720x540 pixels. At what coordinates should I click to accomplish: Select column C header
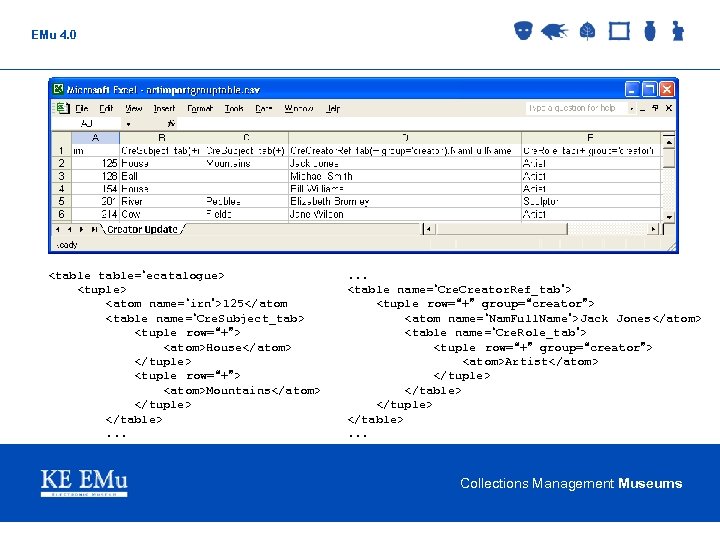246,137
